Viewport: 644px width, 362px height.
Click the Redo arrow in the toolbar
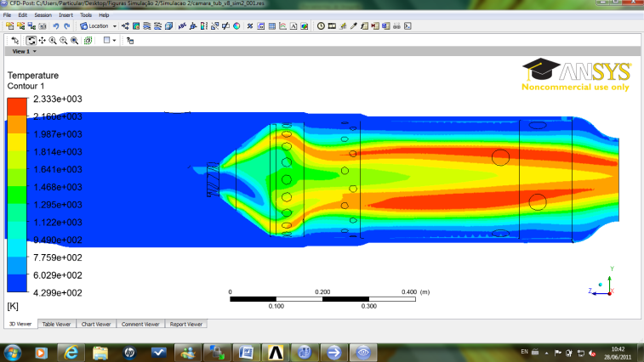tap(66, 26)
